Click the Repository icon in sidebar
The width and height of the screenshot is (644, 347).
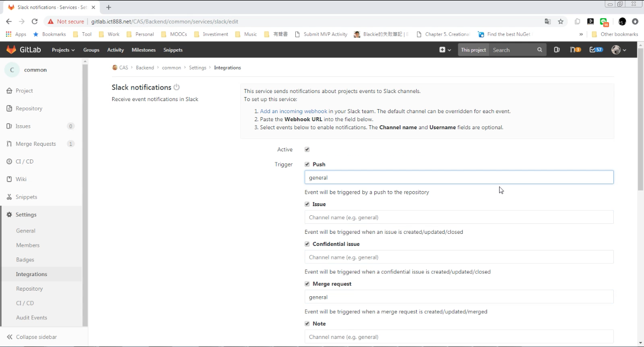point(9,108)
